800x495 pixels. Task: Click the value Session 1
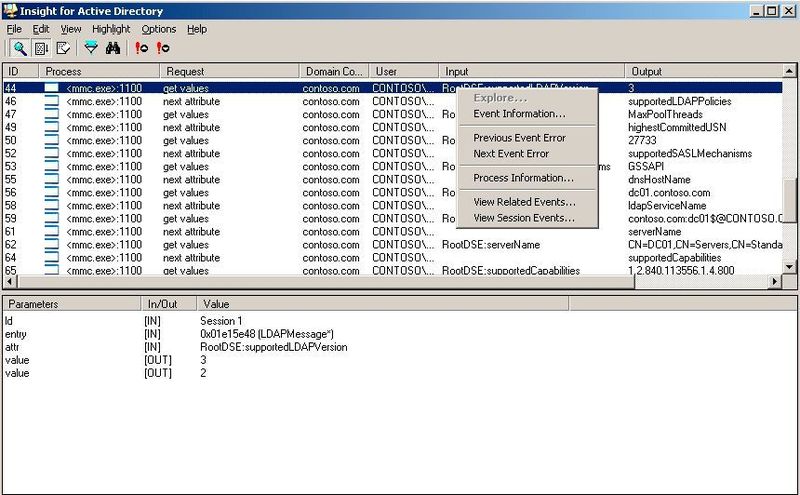pos(221,321)
